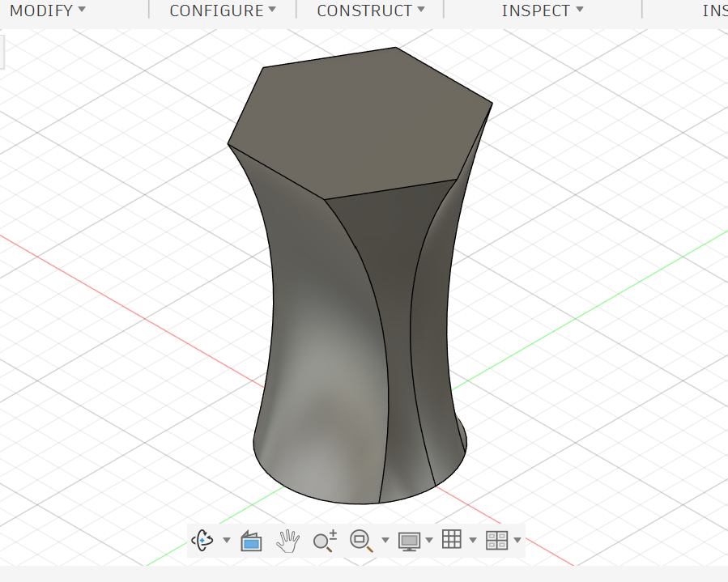
Task: Select the Orbit tool icon
Action: tap(202, 540)
